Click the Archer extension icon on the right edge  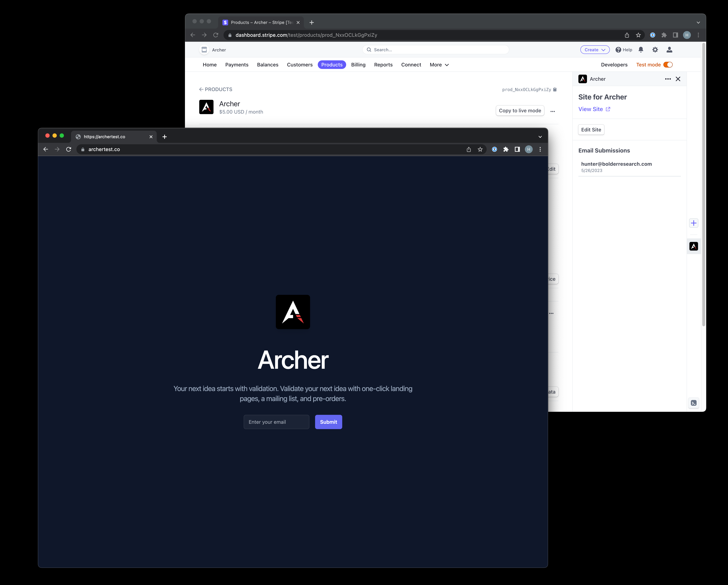[694, 246]
